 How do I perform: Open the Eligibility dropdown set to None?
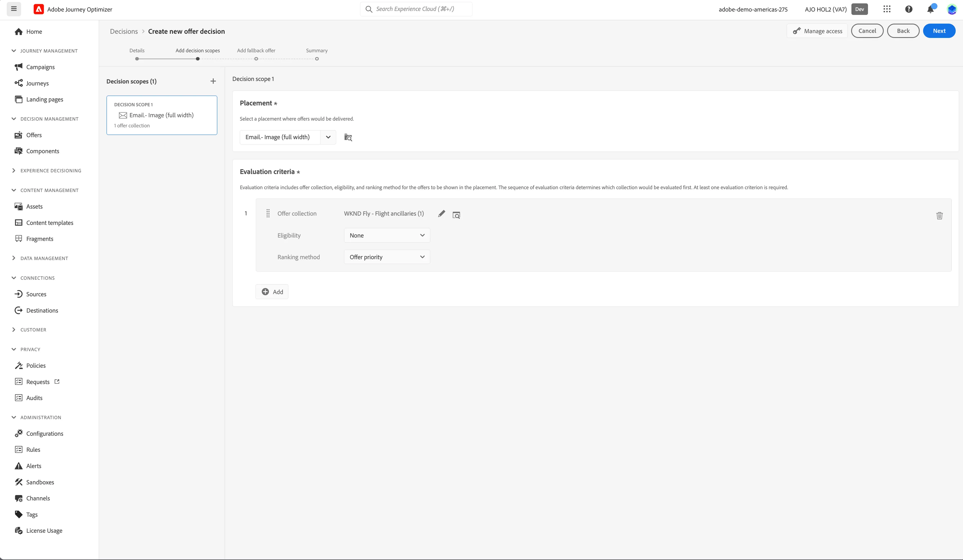coord(387,236)
